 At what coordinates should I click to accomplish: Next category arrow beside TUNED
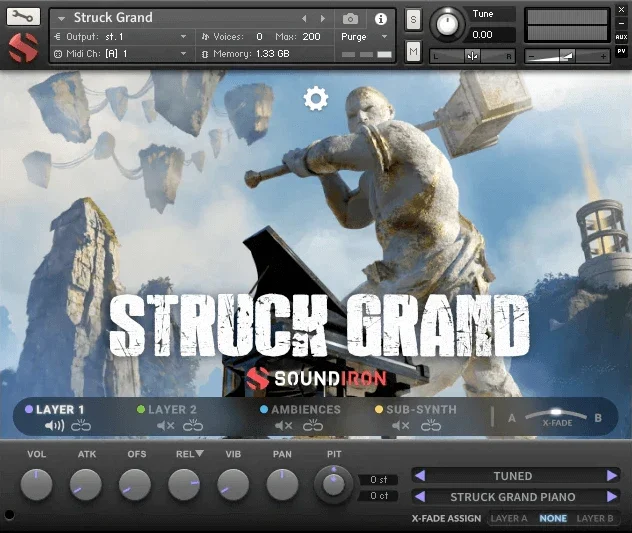click(x=612, y=476)
